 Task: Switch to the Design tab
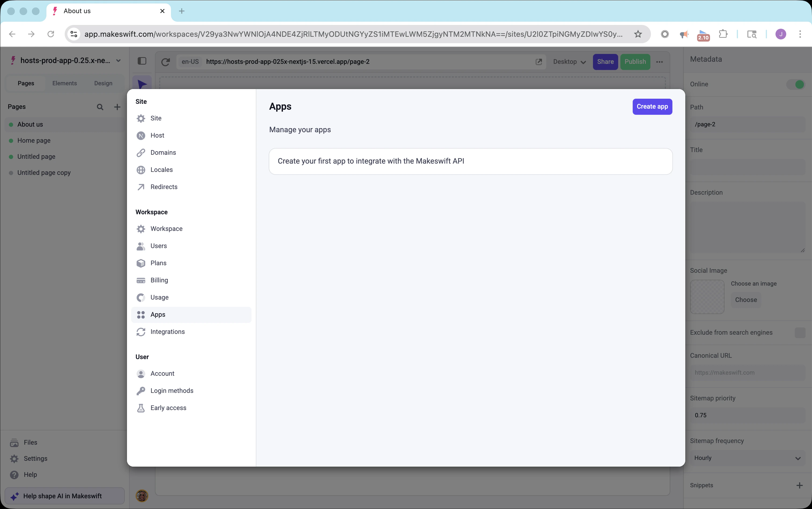pyautogui.click(x=103, y=83)
